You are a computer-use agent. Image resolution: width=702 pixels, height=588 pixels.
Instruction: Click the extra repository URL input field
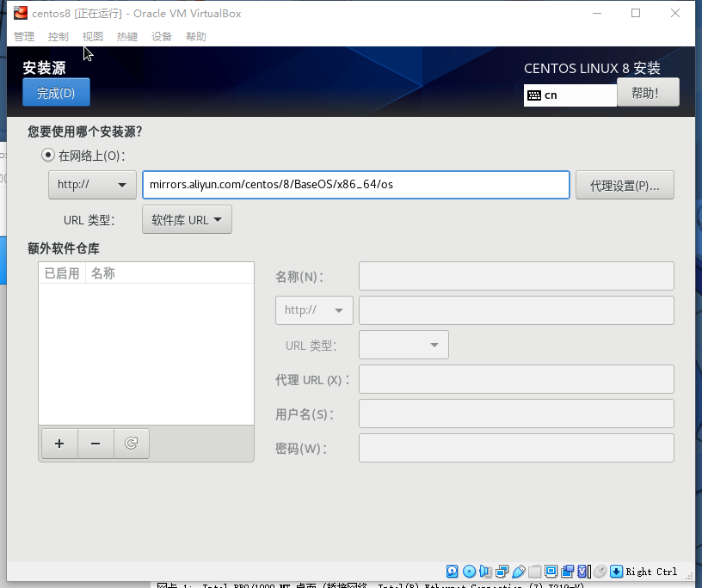point(516,310)
